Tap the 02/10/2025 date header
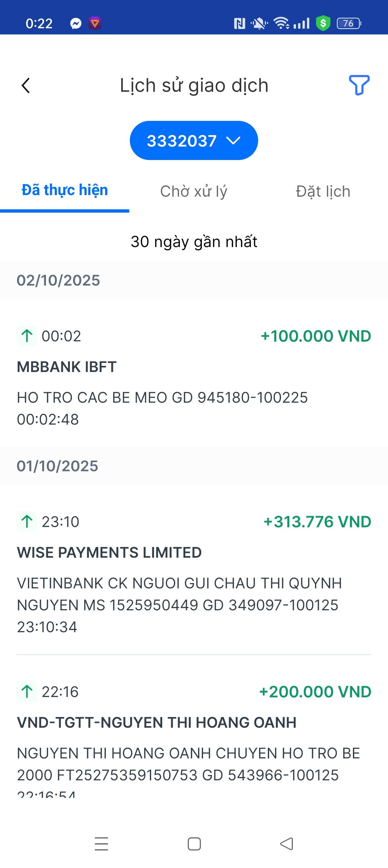 coord(58,280)
